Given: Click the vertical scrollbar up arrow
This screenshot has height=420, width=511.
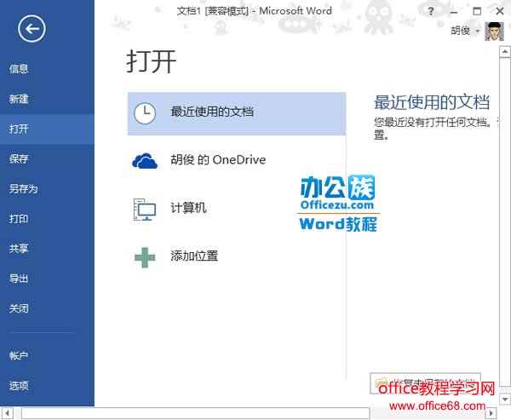Looking at the screenshot, I should (x=505, y=51).
